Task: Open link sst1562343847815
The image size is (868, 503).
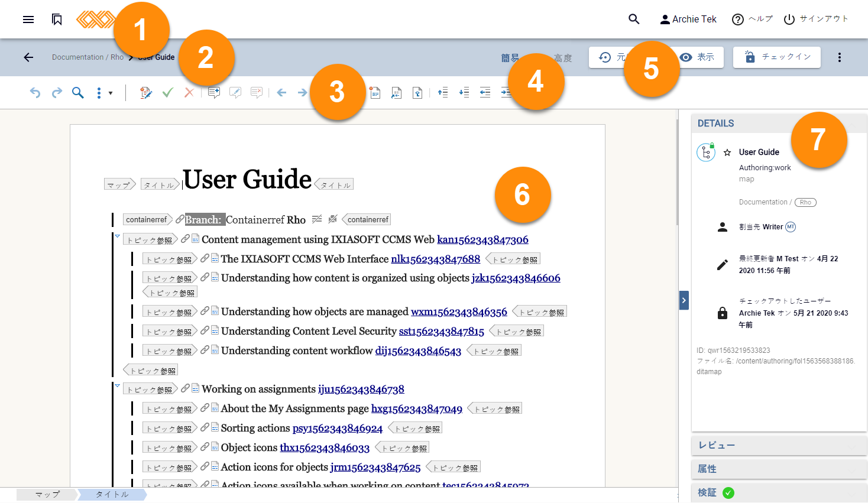Action: [x=441, y=331]
